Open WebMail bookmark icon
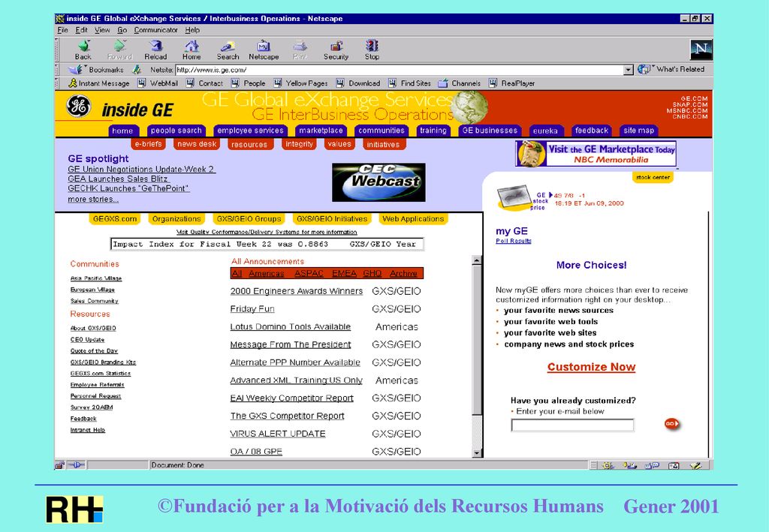This screenshot has width=769, height=532. (142, 83)
